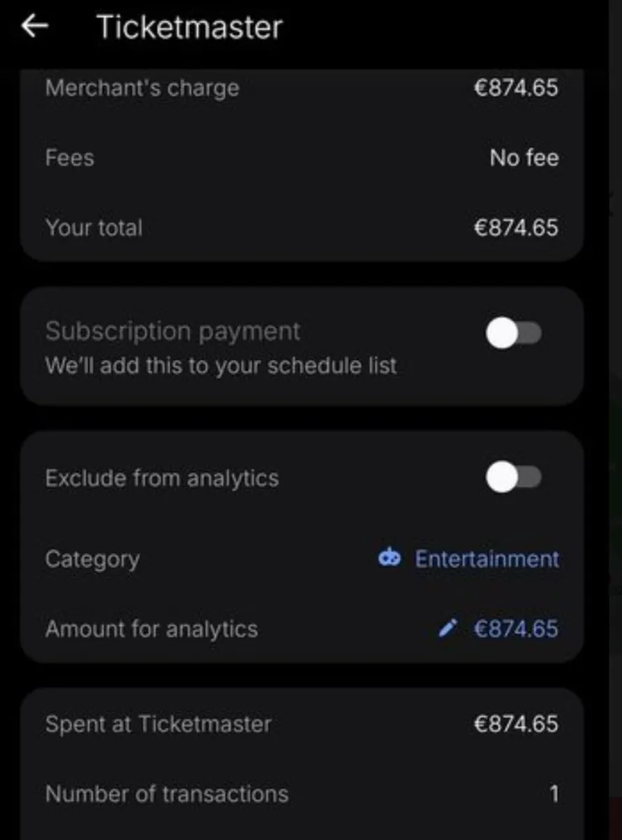Image resolution: width=622 pixels, height=840 pixels.
Task: Click the Ticketmaster page title
Action: click(x=190, y=27)
